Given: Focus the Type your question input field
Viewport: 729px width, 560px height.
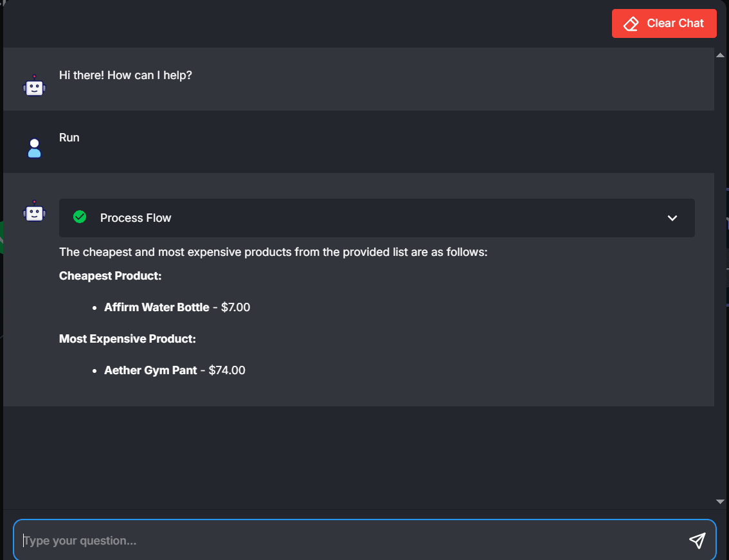Looking at the screenshot, I should (354, 541).
